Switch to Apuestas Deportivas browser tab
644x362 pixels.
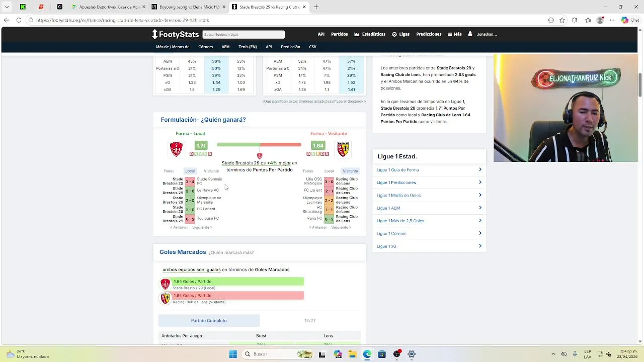tap(109, 7)
